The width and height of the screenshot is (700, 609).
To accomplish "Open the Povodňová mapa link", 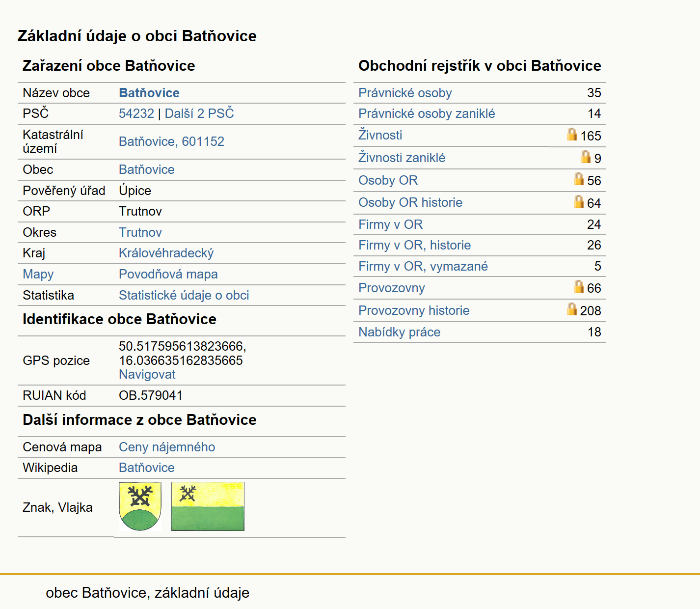I will (168, 274).
